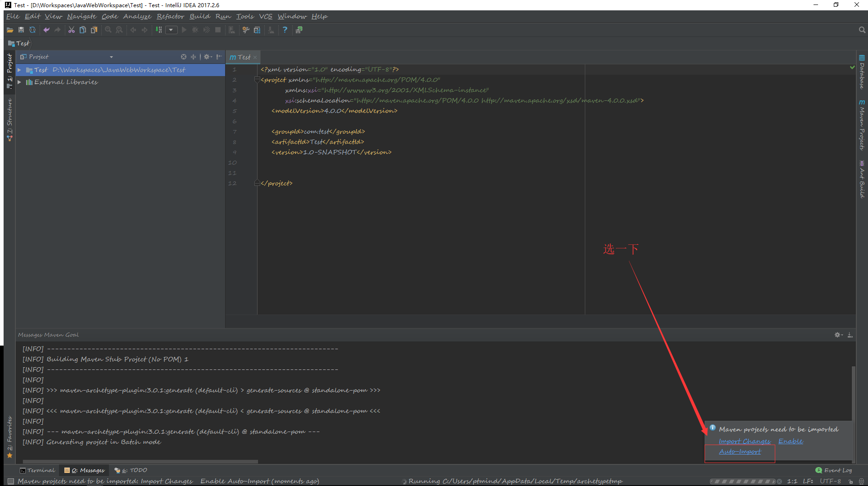Viewport: 868px width, 486px height.
Task: Open the Messages tool window tab
Action: coord(84,470)
